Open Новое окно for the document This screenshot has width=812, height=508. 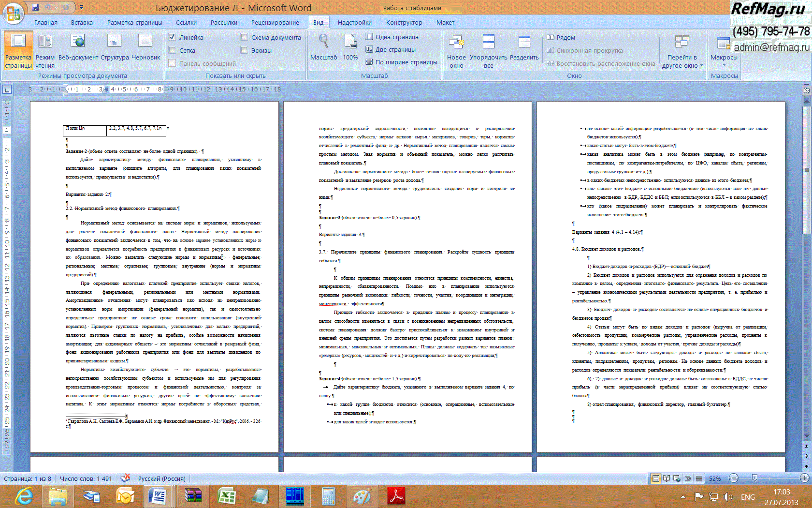pyautogui.click(x=456, y=50)
